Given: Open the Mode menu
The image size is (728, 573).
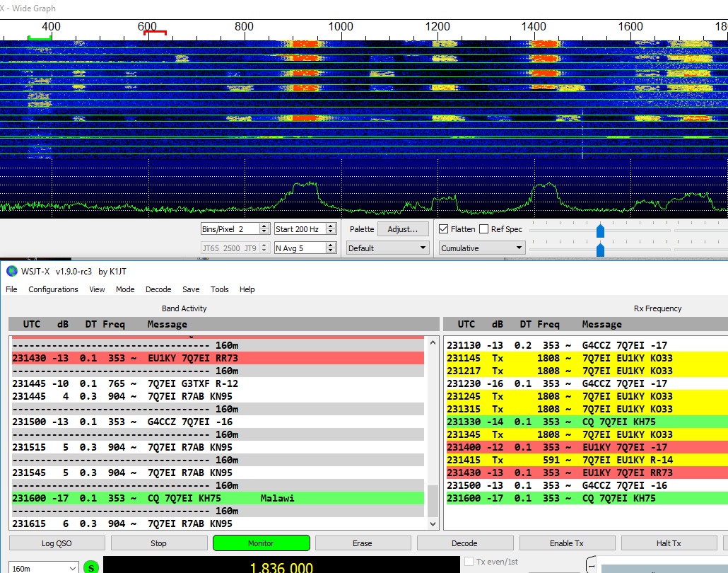Looking at the screenshot, I should pyautogui.click(x=125, y=289).
